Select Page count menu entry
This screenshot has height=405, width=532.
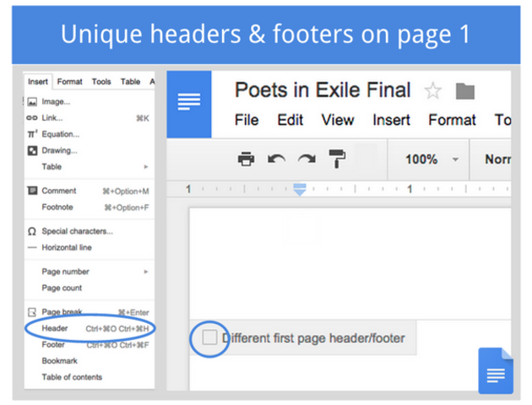(x=90, y=288)
